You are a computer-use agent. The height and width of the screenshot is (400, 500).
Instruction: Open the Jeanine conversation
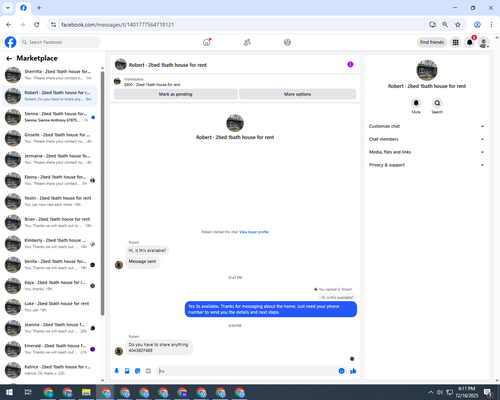[50, 328]
